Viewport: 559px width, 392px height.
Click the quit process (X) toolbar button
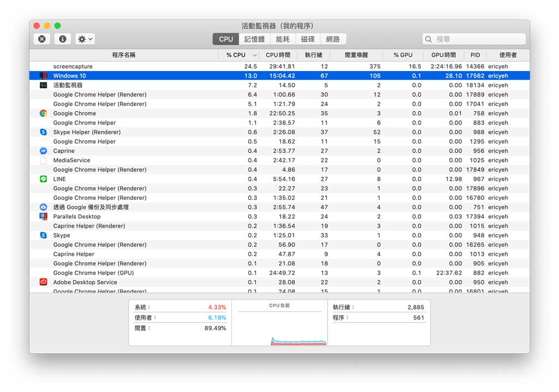(x=41, y=39)
